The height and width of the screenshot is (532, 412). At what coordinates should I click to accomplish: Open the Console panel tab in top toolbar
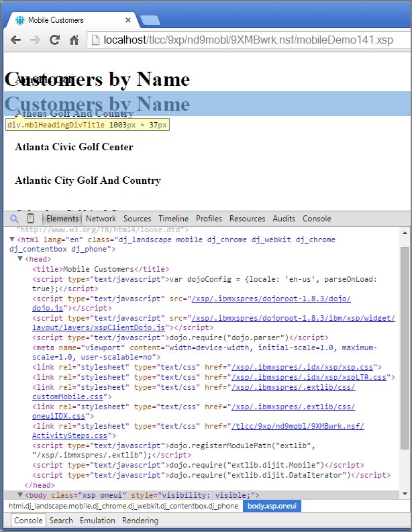pos(317,219)
